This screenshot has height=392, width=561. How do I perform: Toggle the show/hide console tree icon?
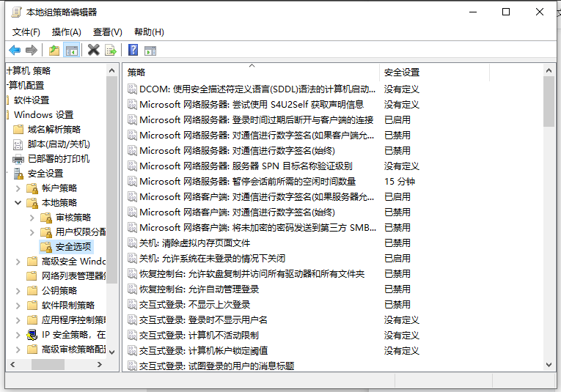point(72,50)
